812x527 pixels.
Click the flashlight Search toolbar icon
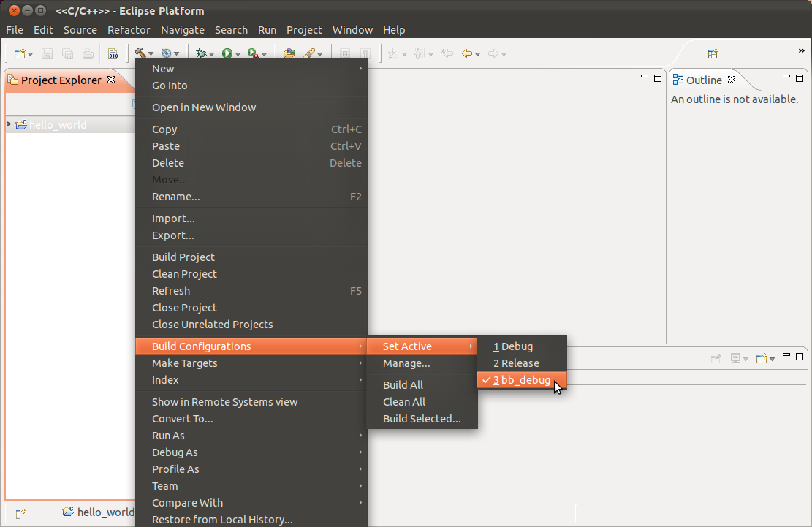(x=309, y=53)
